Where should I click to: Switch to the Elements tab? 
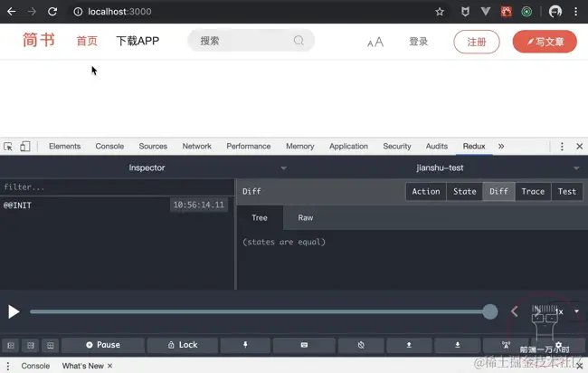click(x=64, y=147)
